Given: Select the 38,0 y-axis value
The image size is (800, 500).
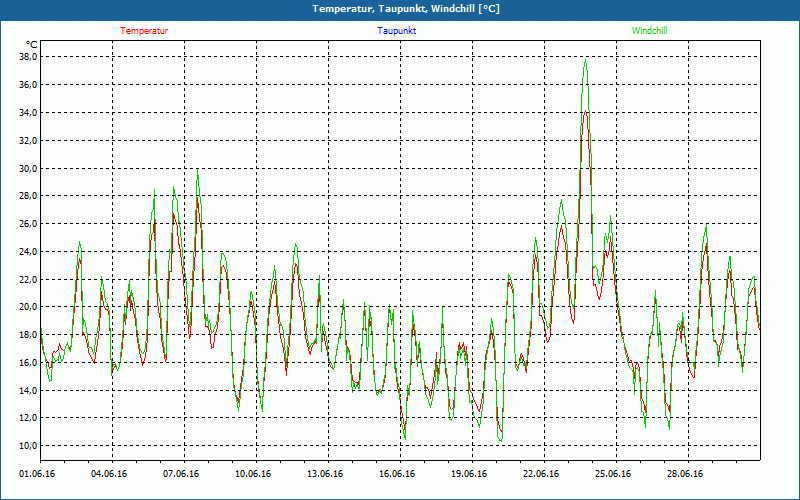Looking at the screenshot, I should click(29, 57).
